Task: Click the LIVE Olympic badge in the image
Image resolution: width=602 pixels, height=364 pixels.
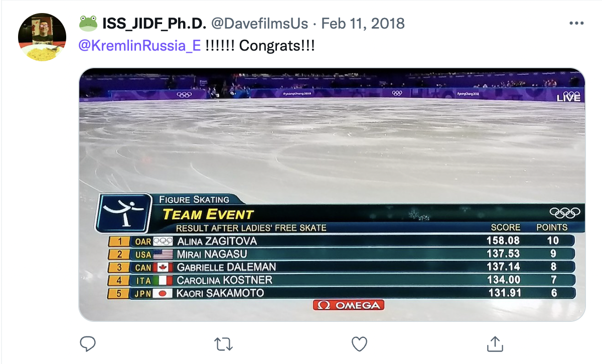Action: [x=568, y=96]
